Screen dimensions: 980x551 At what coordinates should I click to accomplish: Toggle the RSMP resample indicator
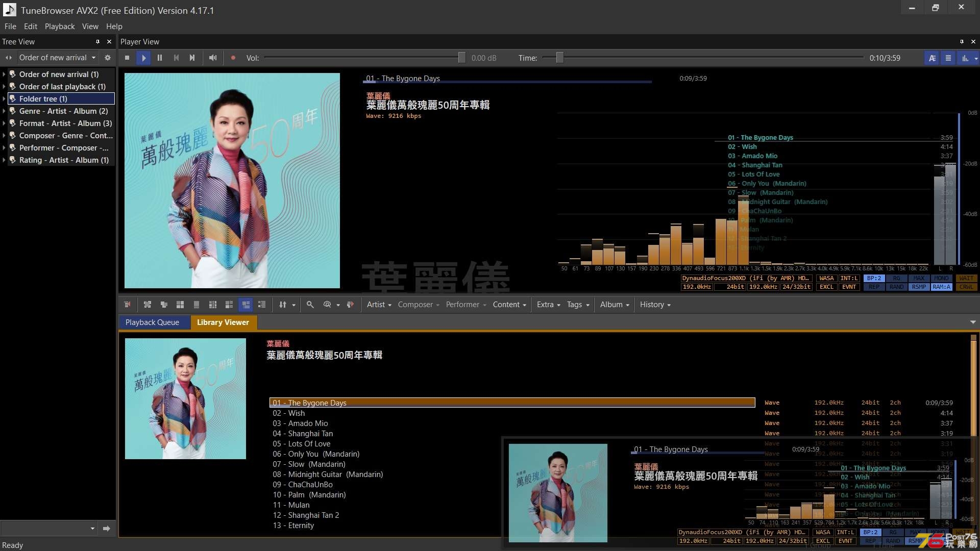[x=919, y=287]
